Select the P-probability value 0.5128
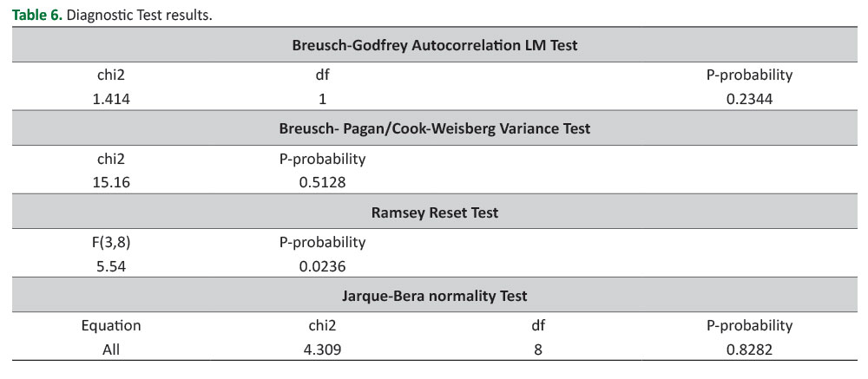Viewport: 868px width, 379px height. [x=322, y=182]
